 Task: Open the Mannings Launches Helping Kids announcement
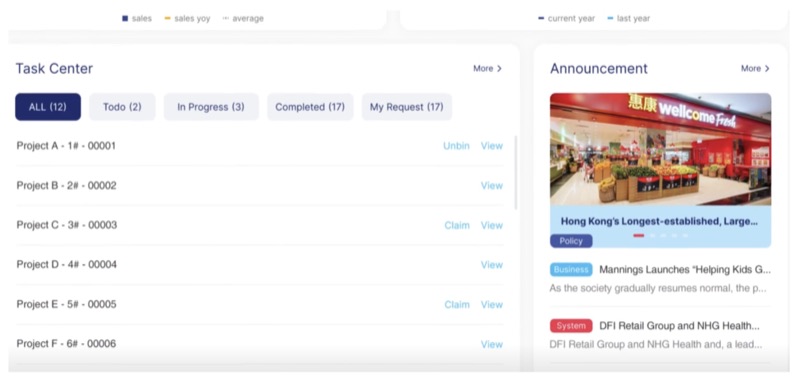pos(685,270)
